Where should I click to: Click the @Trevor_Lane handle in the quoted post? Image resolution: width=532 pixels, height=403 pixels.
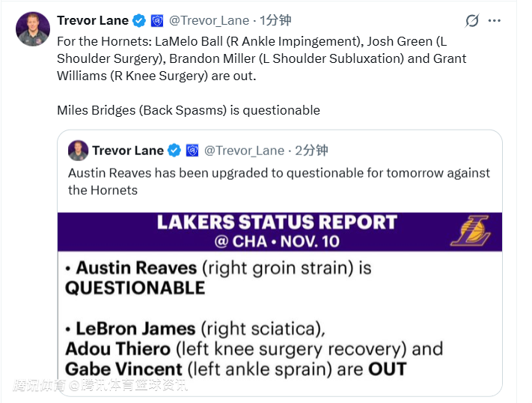[245, 151]
